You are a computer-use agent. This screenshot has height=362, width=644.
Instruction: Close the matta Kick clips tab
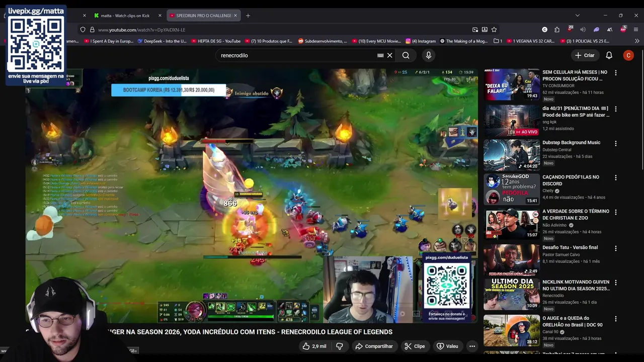[x=160, y=16]
